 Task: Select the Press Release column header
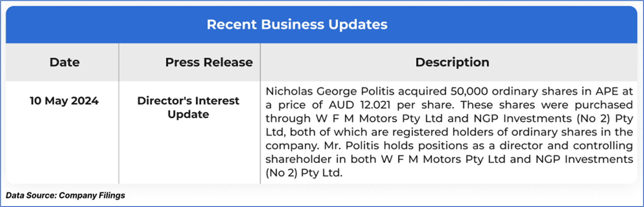209,62
